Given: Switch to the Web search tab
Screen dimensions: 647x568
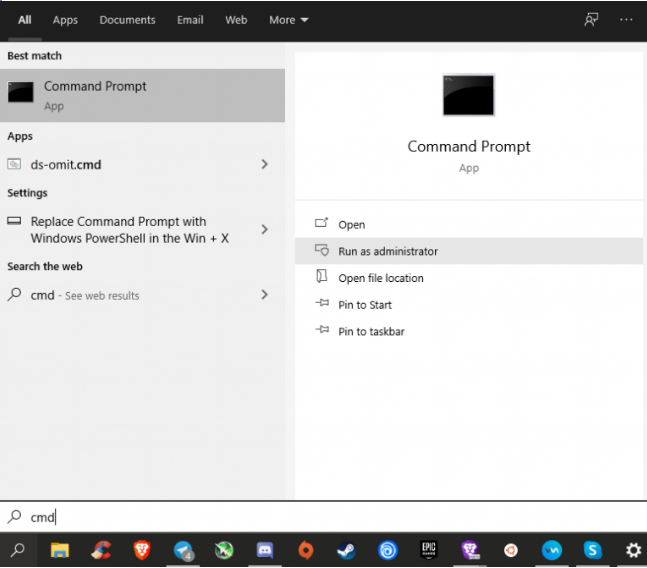Looking at the screenshot, I should click(x=236, y=20).
